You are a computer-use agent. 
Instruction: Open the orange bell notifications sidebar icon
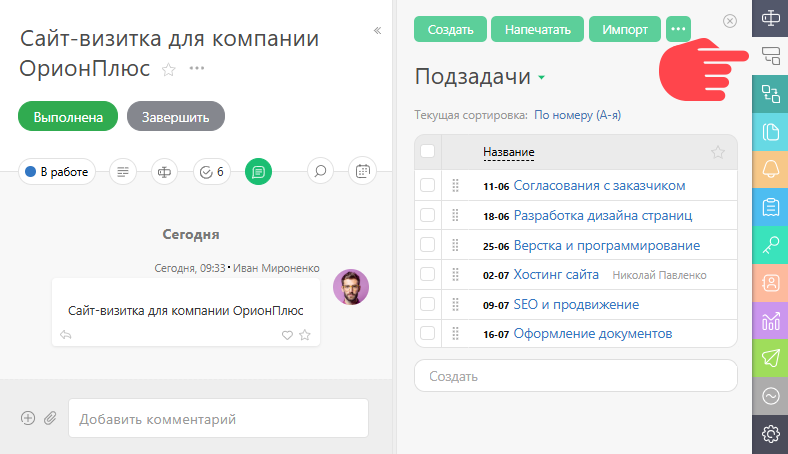(x=770, y=169)
